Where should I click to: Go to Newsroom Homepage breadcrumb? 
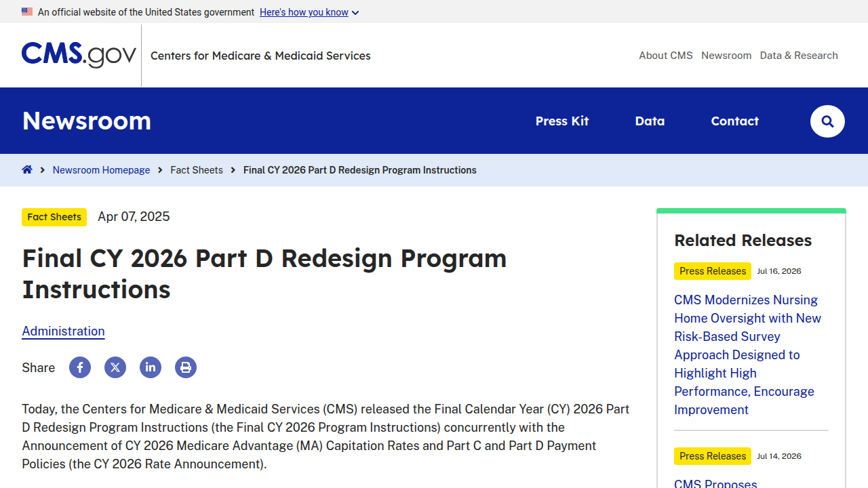point(101,170)
